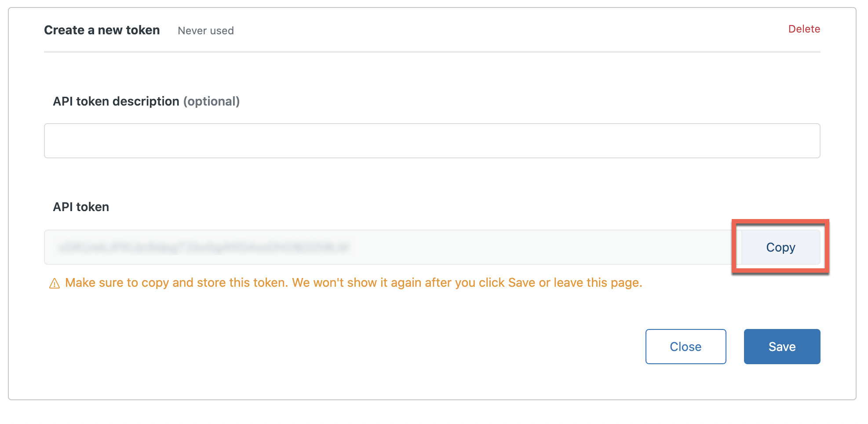
Task: Focus the API token description text box
Action: click(x=432, y=141)
